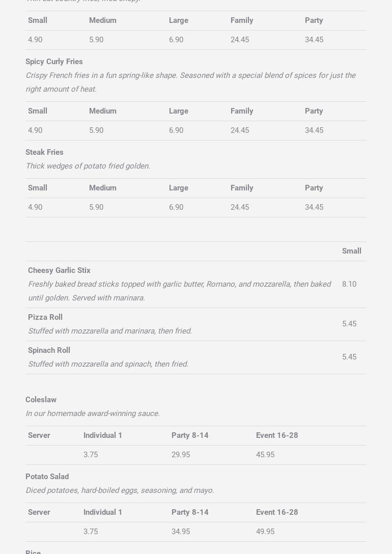Click the Steak Fries description text
The width and height of the screenshot is (392, 554).
point(88,166)
